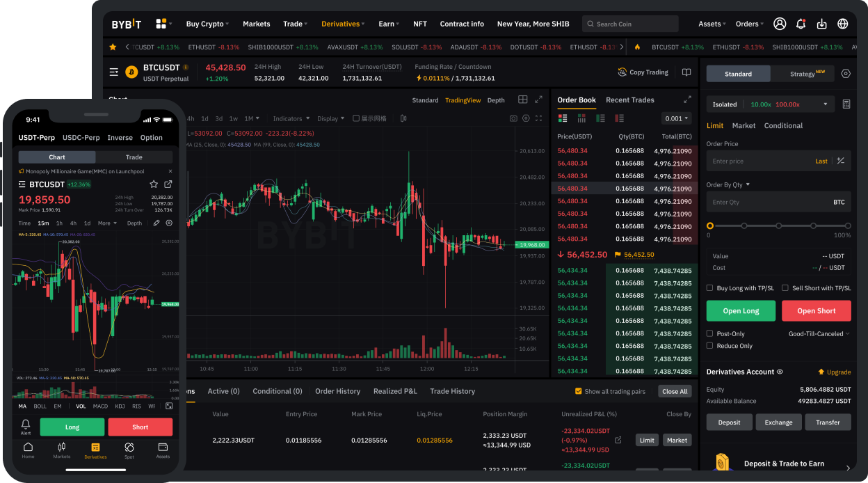The height and width of the screenshot is (483, 868).
Task: Open the Indicators dropdown
Action: coord(289,118)
